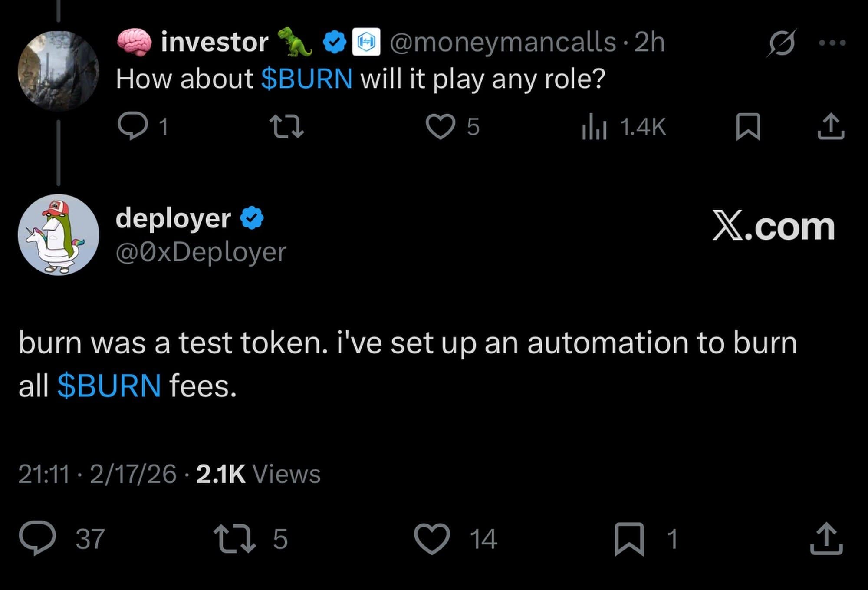Repost investor's tweet
The image size is (868, 590).
(x=286, y=126)
